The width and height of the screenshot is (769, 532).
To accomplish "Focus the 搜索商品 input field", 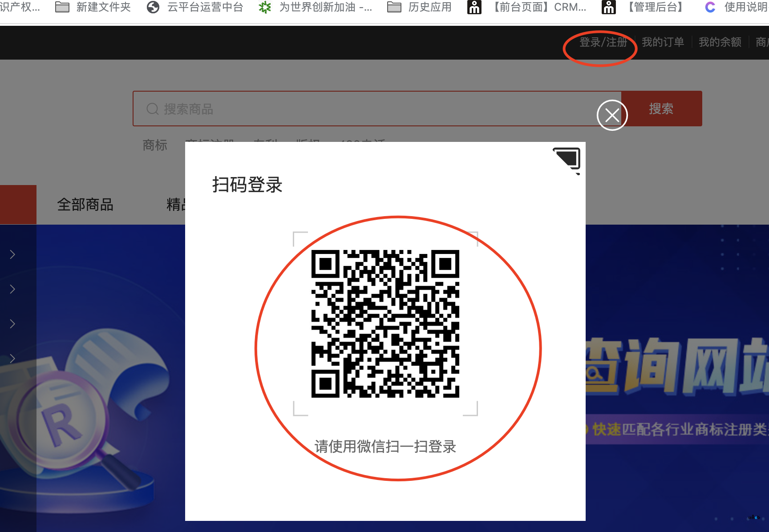I will point(377,109).
